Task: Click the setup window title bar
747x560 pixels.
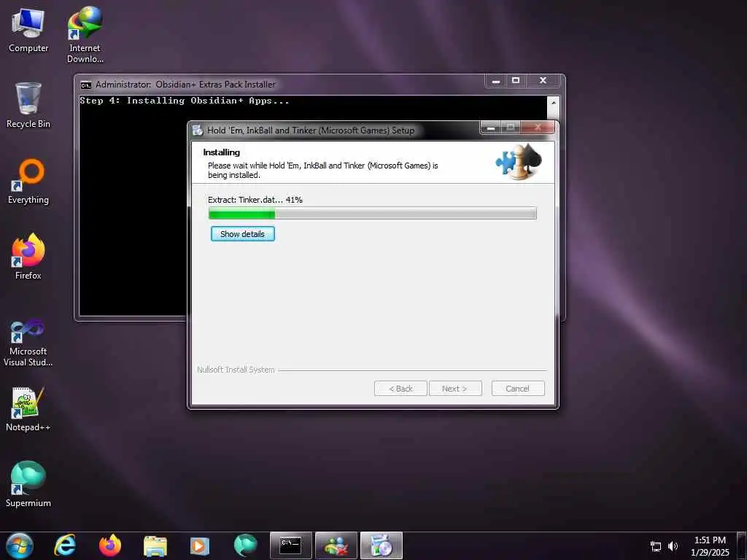Action: pos(333,131)
